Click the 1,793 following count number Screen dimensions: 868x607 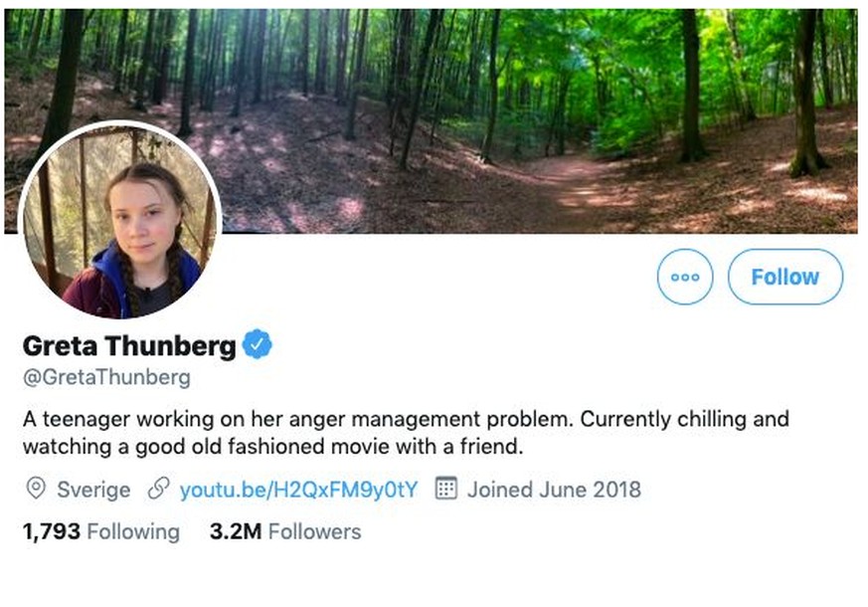click(52, 532)
